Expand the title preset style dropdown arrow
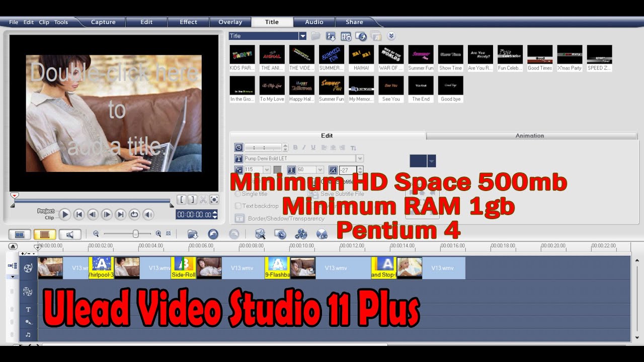The height and width of the screenshot is (362, 644). [431, 161]
